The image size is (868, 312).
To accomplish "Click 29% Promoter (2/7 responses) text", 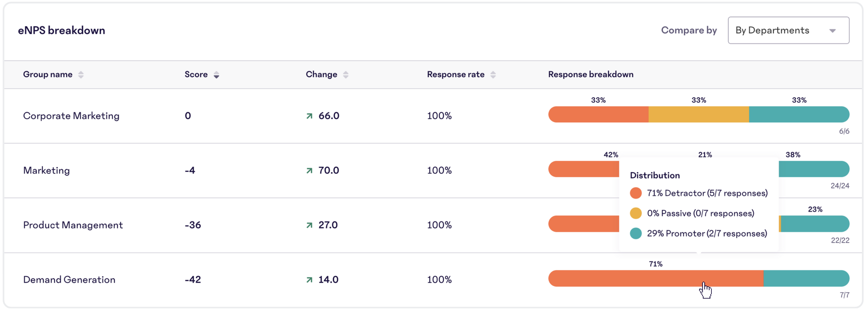I will (707, 234).
